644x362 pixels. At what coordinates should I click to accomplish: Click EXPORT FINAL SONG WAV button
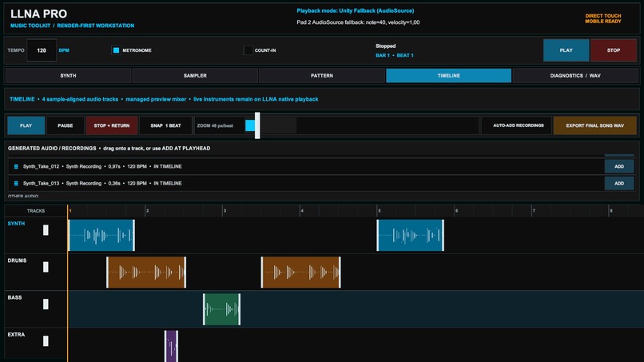594,125
